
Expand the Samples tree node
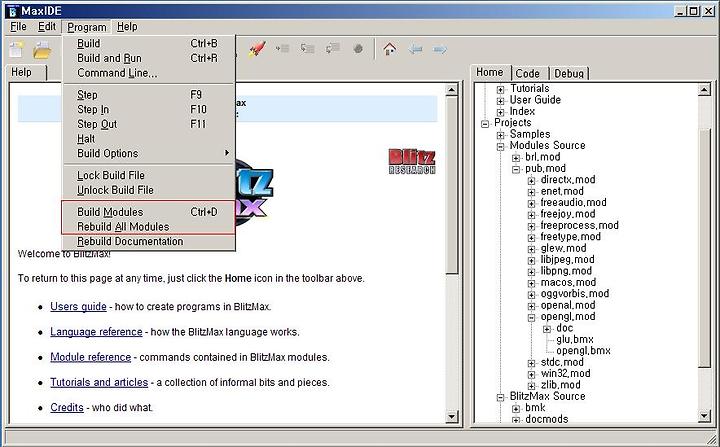tap(501, 135)
